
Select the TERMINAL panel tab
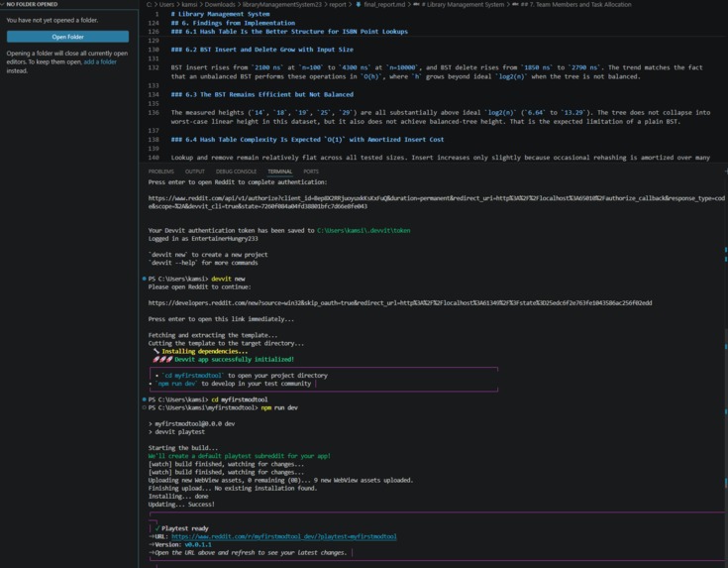(x=279, y=171)
